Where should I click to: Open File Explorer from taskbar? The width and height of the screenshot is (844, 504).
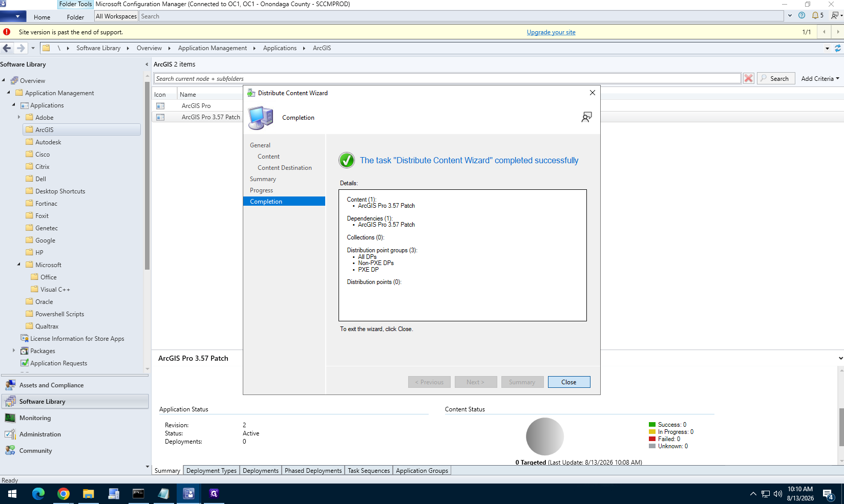tap(89, 494)
